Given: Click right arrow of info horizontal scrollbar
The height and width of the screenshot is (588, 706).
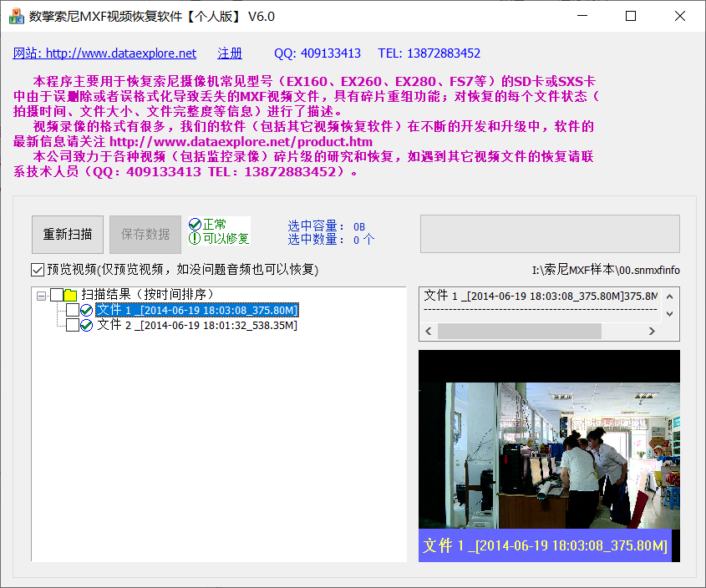Looking at the screenshot, I should 652,332.
